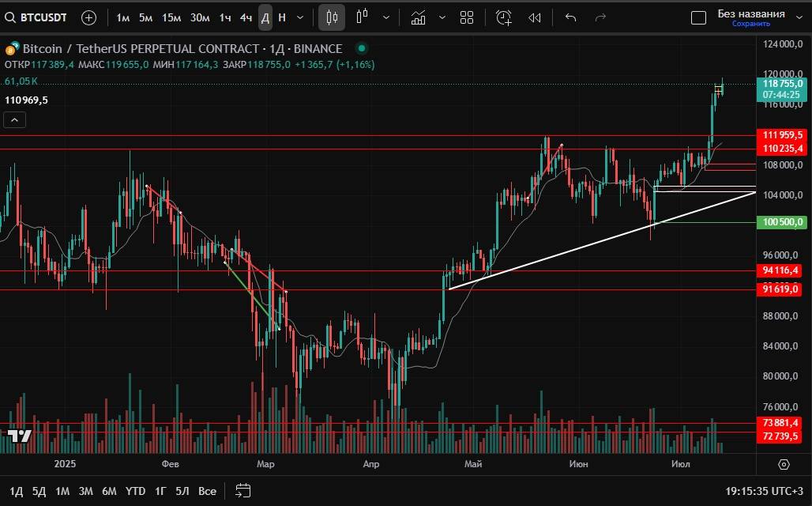This screenshot has height=506, width=812.
Task: Collapse the legend with the caret button
Action: coord(15,120)
